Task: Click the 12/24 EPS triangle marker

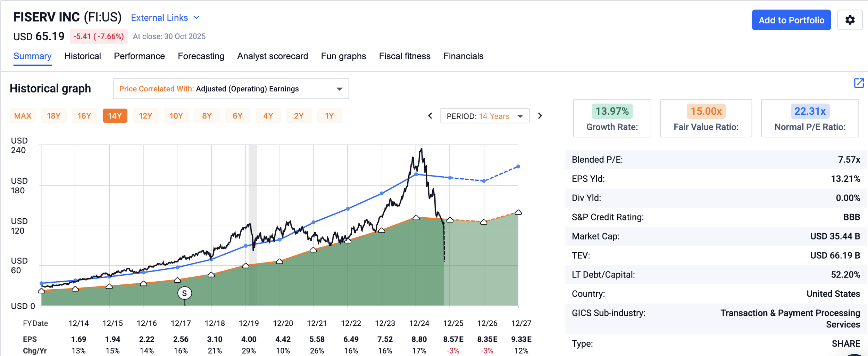Action: click(x=416, y=218)
